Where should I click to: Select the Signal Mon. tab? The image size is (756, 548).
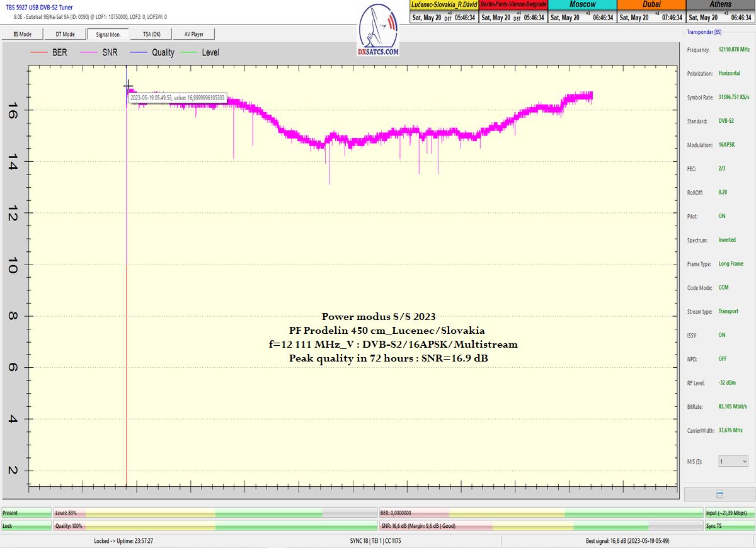[x=108, y=34]
